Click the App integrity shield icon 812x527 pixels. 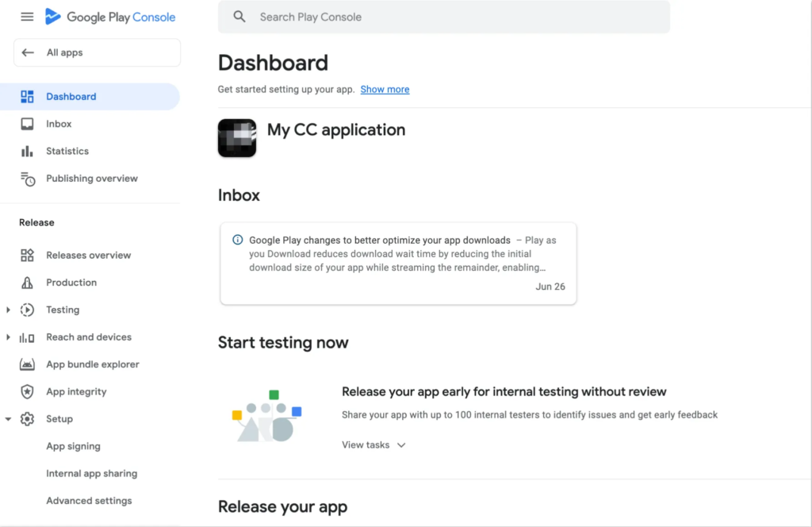tap(27, 391)
